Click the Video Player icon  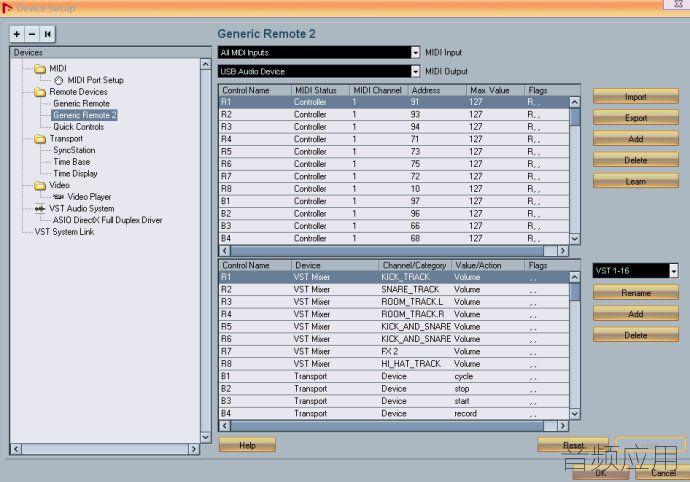[x=59, y=197]
